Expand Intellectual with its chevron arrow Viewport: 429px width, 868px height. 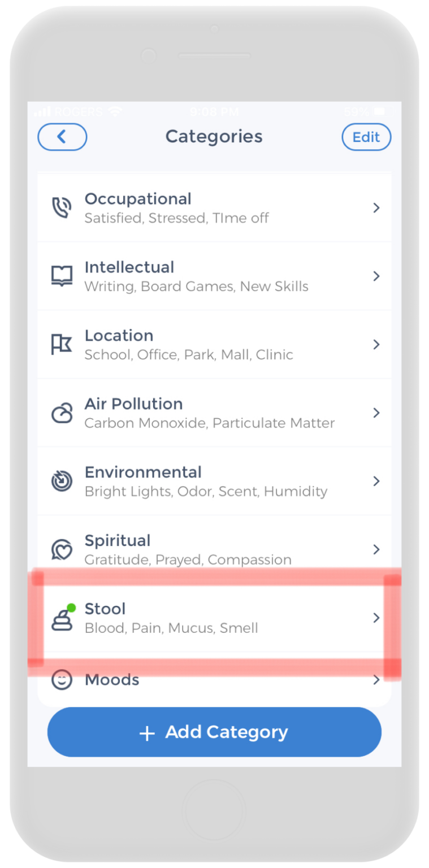tap(376, 276)
